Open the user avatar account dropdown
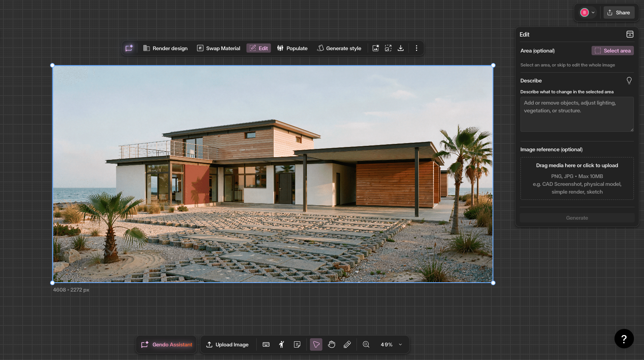The image size is (644, 360). click(x=587, y=12)
